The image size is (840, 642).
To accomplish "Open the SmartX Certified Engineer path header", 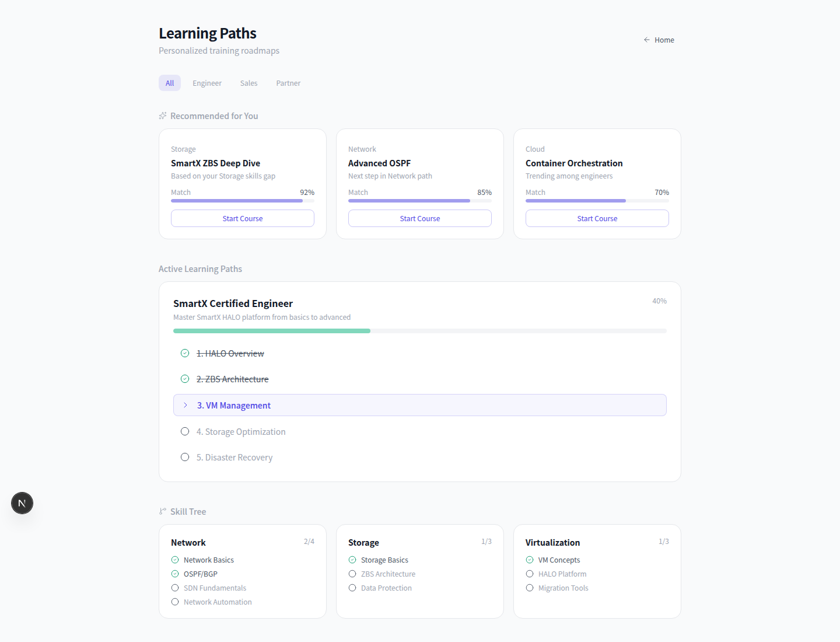I will (x=233, y=303).
